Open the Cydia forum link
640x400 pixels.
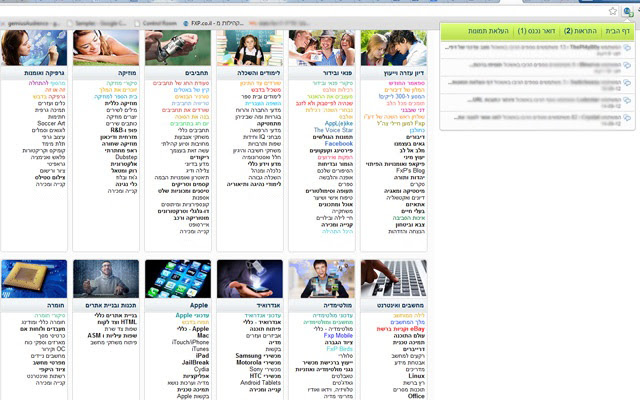click(201, 369)
